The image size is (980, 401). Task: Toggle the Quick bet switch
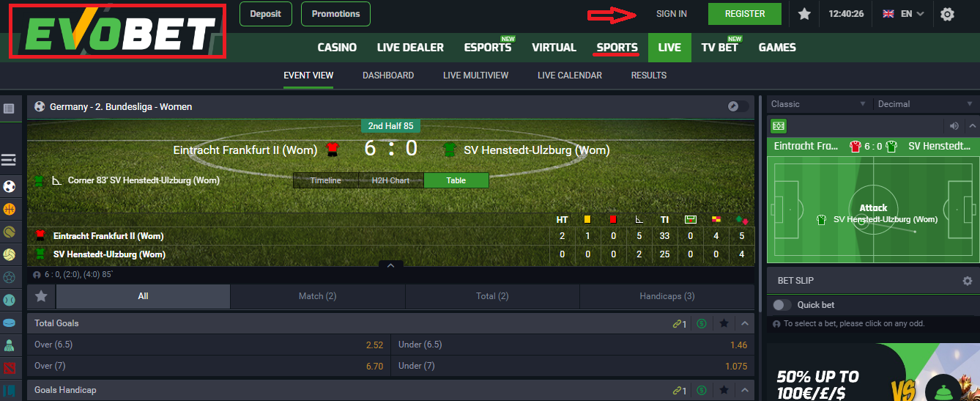tap(782, 305)
